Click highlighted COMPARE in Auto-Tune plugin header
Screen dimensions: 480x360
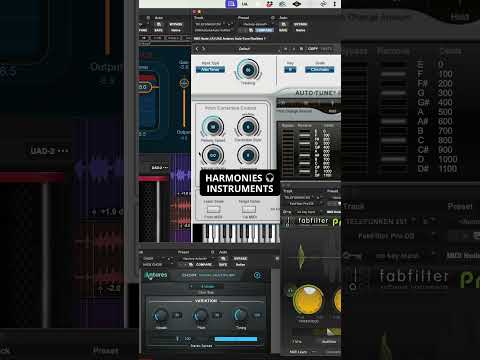click(x=264, y=30)
